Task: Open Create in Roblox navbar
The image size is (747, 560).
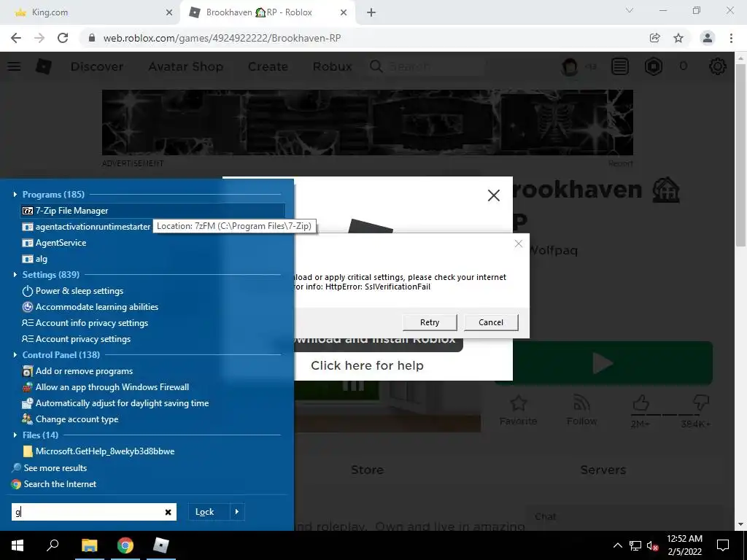Action: [x=268, y=66]
